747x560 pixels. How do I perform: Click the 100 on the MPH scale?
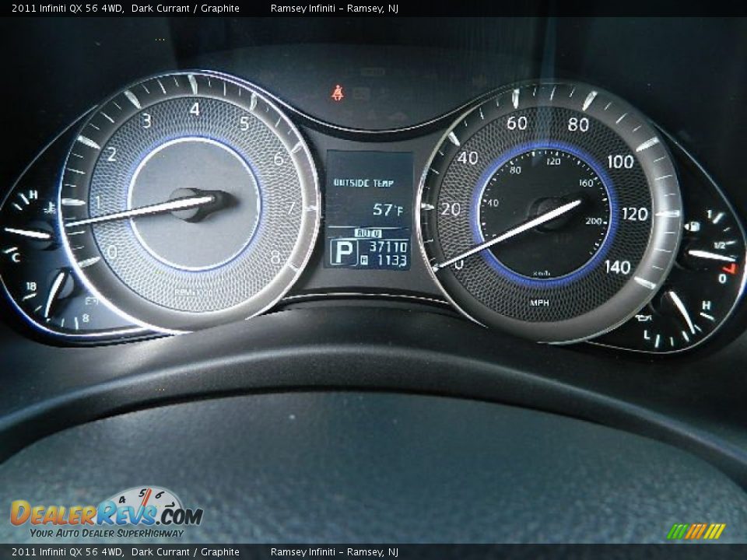point(620,162)
